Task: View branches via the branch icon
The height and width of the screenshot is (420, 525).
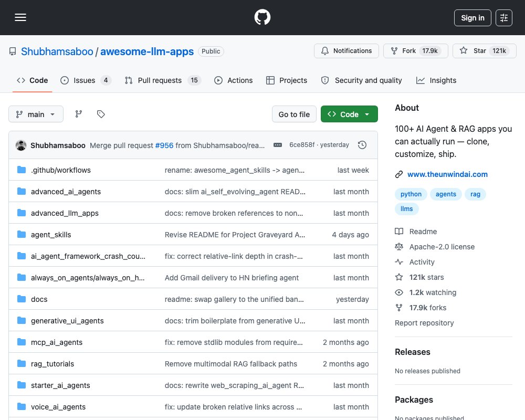Action: [79, 114]
